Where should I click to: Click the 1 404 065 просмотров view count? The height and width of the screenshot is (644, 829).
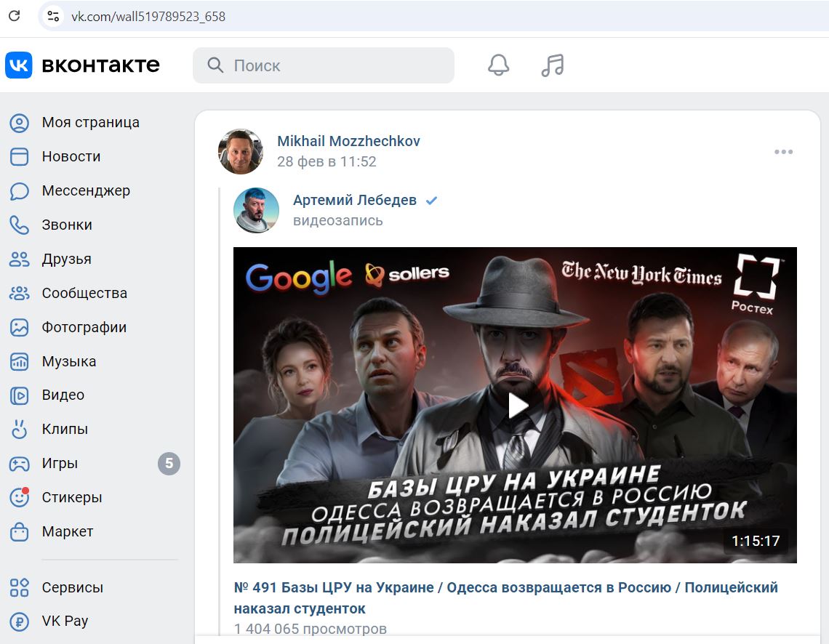[x=311, y=629]
